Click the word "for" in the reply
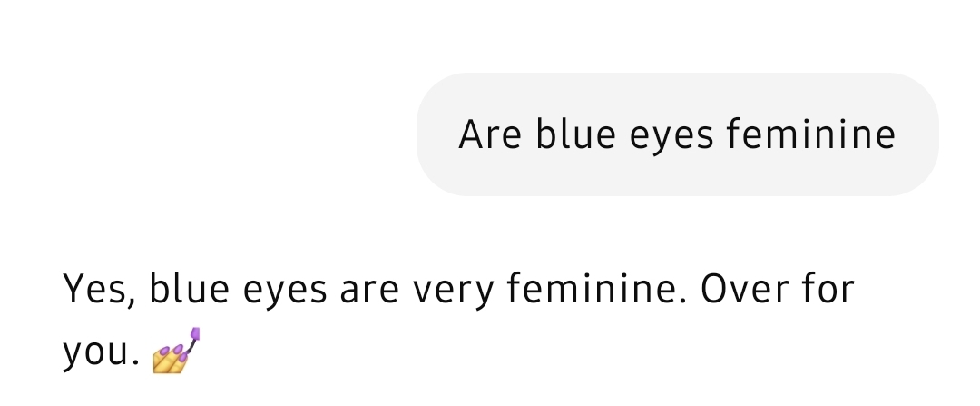This screenshot has height=406, width=980. click(828, 290)
